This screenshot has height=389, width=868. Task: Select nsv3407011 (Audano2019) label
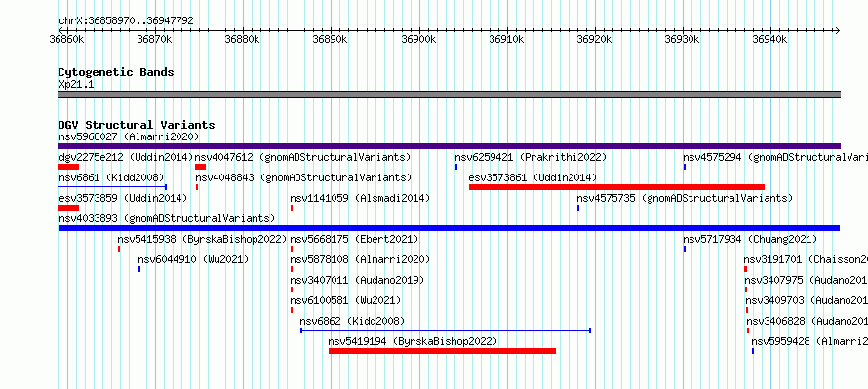[357, 280]
